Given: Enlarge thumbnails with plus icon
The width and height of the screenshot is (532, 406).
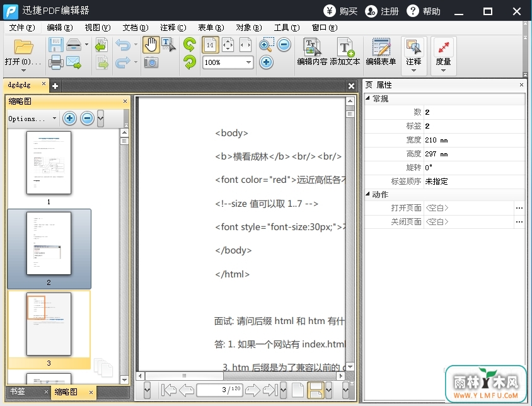Looking at the screenshot, I should 69,119.
